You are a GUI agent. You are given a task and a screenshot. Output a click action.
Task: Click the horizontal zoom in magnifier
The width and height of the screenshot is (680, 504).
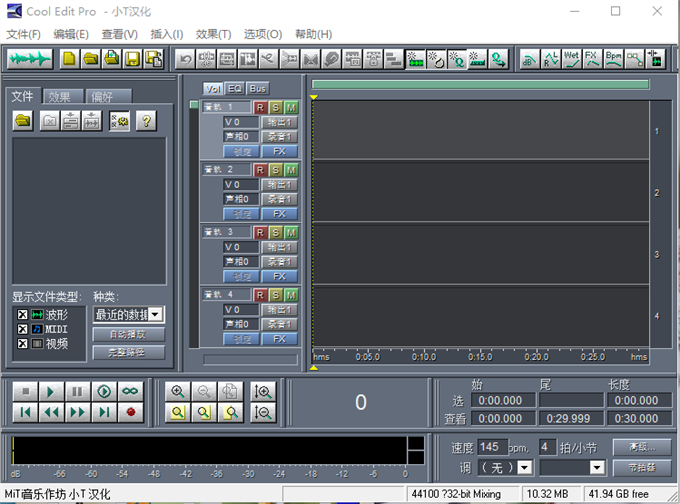178,391
